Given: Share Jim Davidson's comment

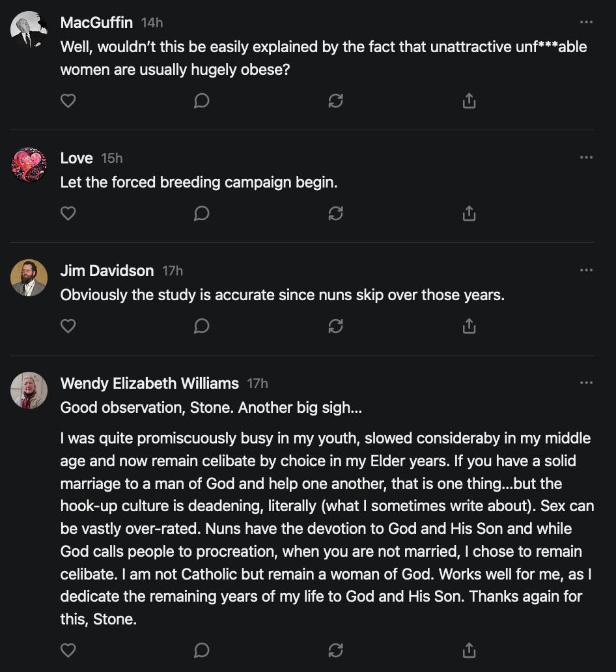Looking at the screenshot, I should [469, 326].
